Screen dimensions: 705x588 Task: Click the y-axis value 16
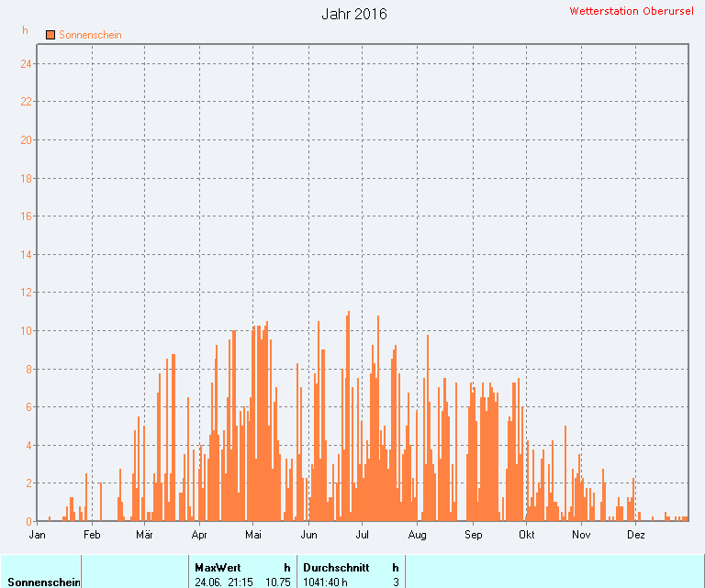click(x=26, y=216)
